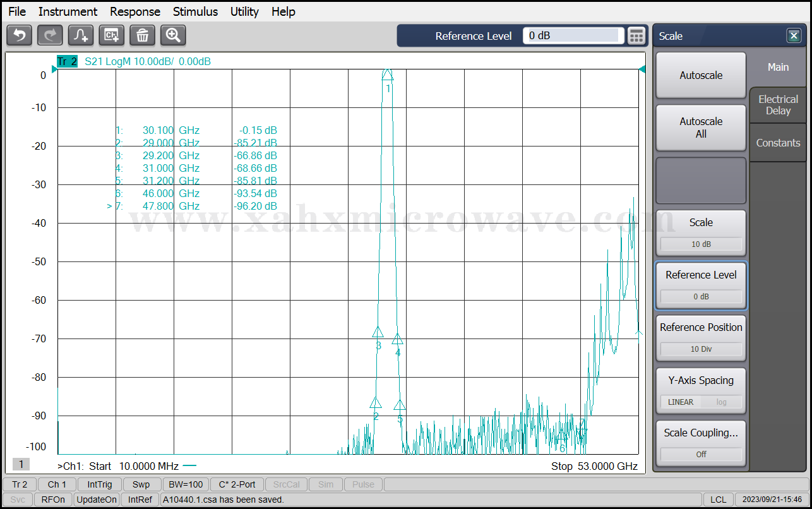The height and width of the screenshot is (509, 812).
Task: Click the C* 2-Port calibration status button
Action: pos(237,484)
